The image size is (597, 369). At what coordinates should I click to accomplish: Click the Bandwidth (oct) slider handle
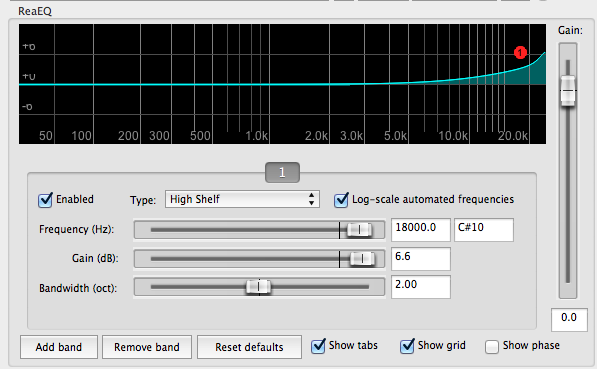(x=259, y=287)
